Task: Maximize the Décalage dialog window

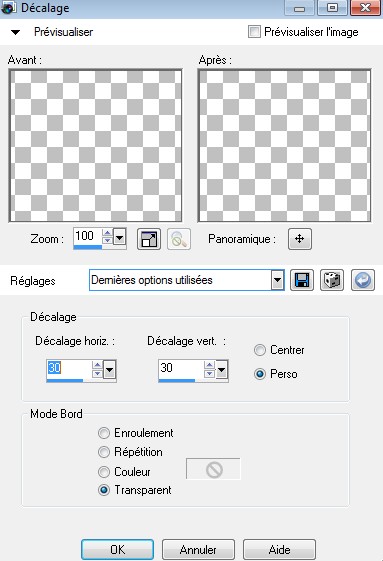Action: [x=332, y=8]
